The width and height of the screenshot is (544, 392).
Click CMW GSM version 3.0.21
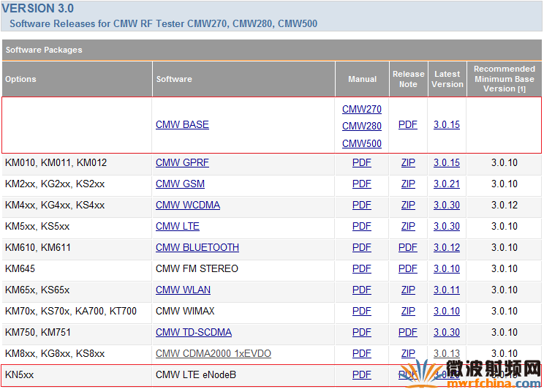pyautogui.click(x=447, y=184)
